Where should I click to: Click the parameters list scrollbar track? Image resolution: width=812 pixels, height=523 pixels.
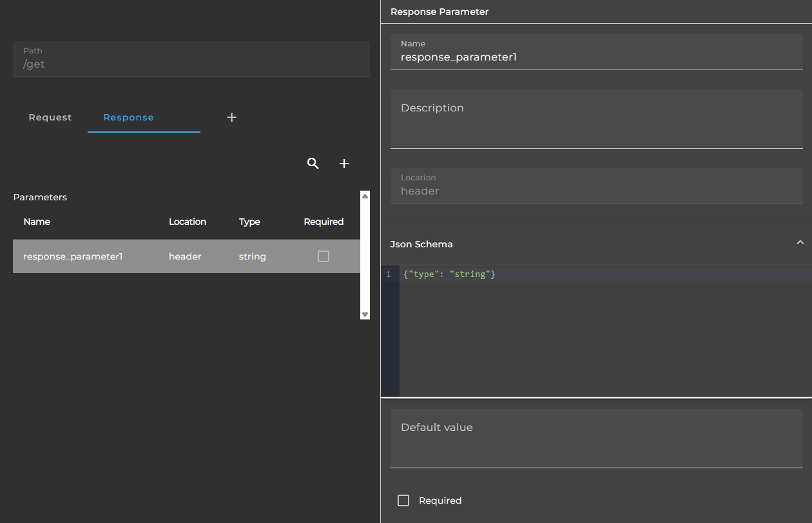365,255
